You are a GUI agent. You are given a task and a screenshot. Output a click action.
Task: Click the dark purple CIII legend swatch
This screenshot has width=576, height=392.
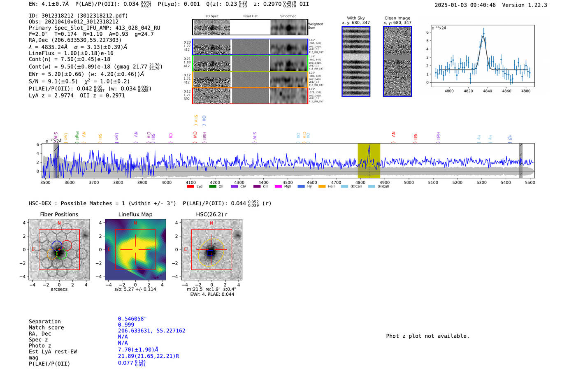click(257, 186)
